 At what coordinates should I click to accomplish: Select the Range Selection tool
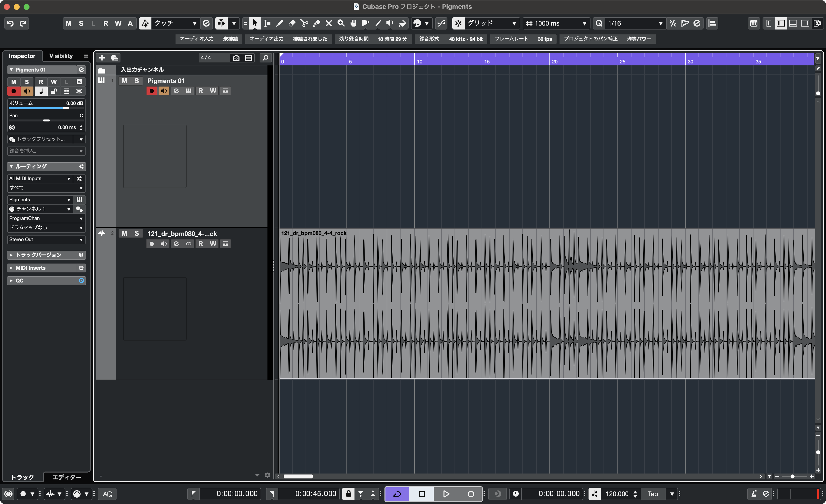coord(267,23)
